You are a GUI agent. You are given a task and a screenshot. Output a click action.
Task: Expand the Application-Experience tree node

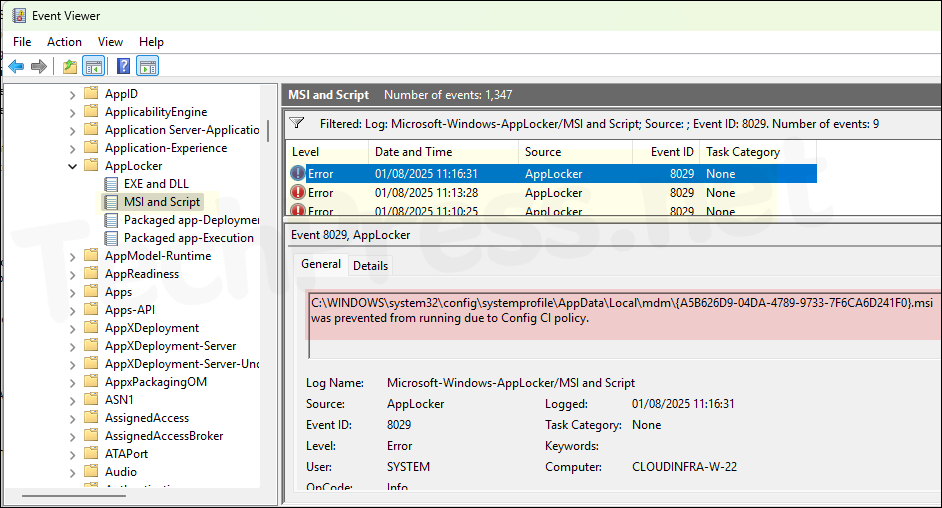pos(73,148)
